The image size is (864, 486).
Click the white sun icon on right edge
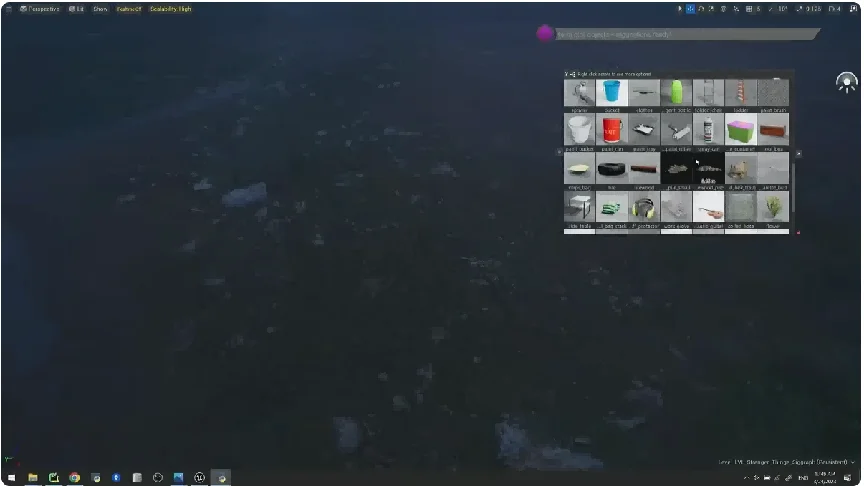coord(846,83)
